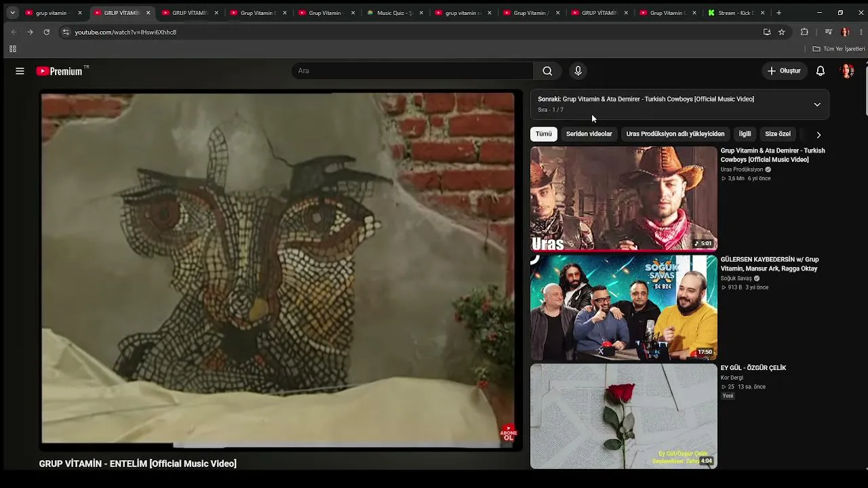Click the browser forward arrow
The height and width of the screenshot is (488, 868).
point(30,32)
